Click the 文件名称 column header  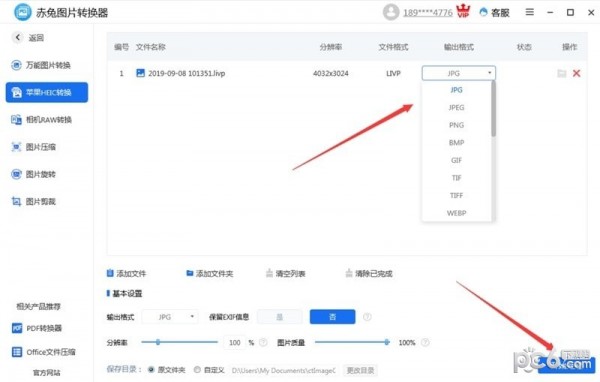point(150,47)
